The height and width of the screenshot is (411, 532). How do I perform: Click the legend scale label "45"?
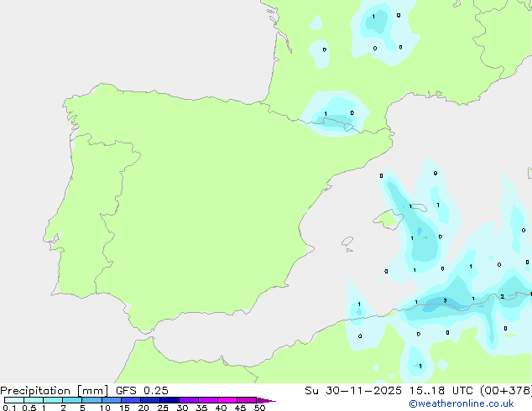240,408
